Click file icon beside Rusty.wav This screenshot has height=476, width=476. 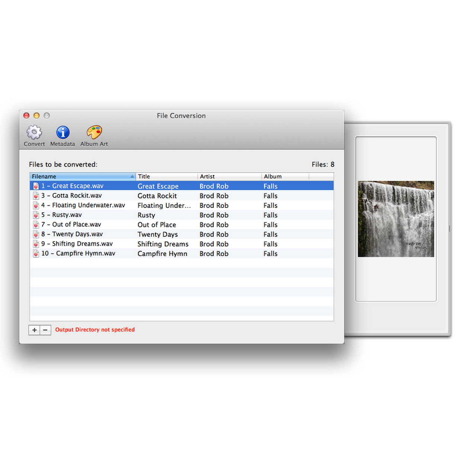[x=36, y=215]
